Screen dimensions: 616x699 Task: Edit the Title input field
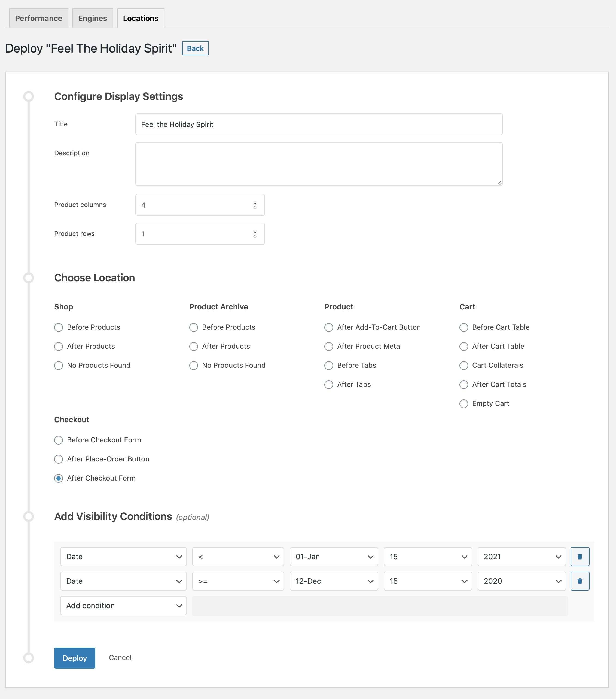[319, 124]
